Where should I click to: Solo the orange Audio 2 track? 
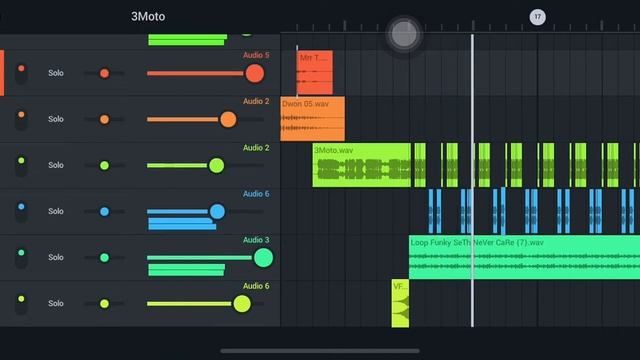coord(56,119)
